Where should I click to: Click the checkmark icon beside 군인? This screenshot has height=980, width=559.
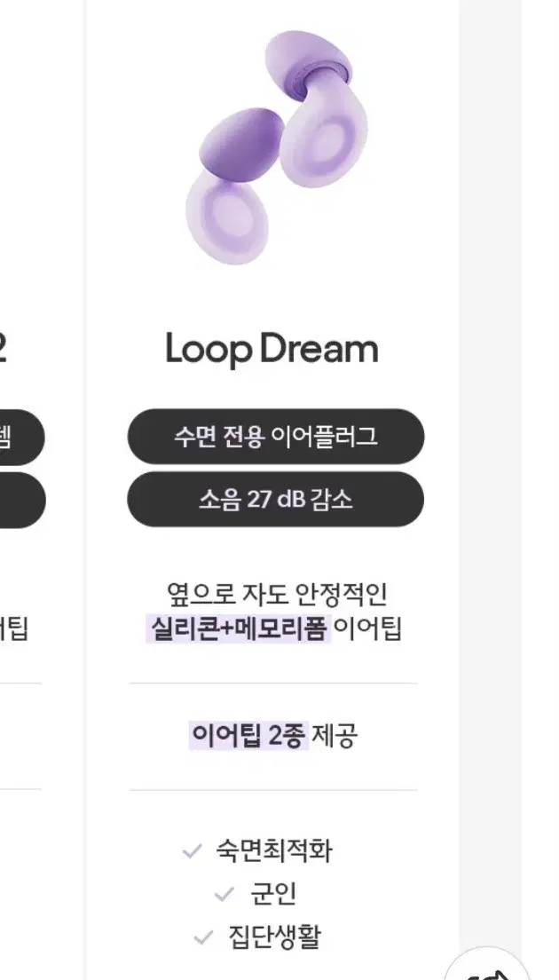[224, 895]
